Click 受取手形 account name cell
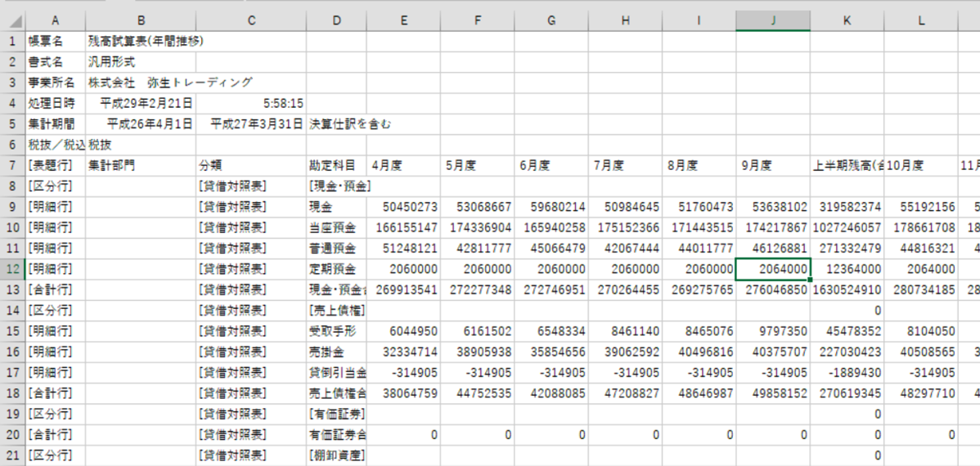 (337, 332)
